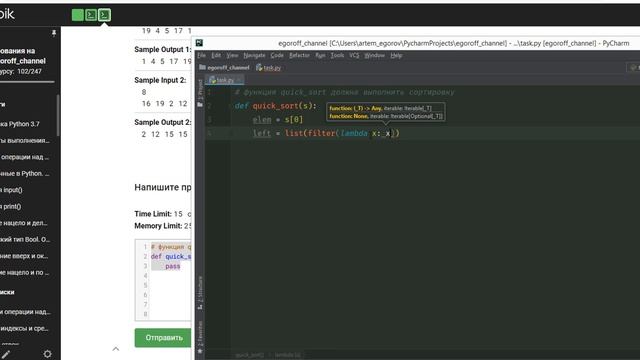Open the Help menu in PyCharm

(396, 55)
